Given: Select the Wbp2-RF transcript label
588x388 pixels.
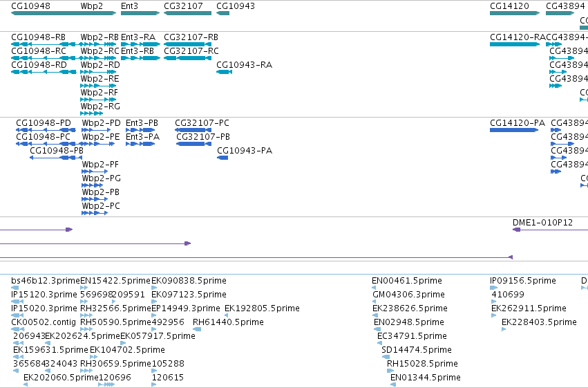Looking at the screenshot, I should (x=99, y=93).
